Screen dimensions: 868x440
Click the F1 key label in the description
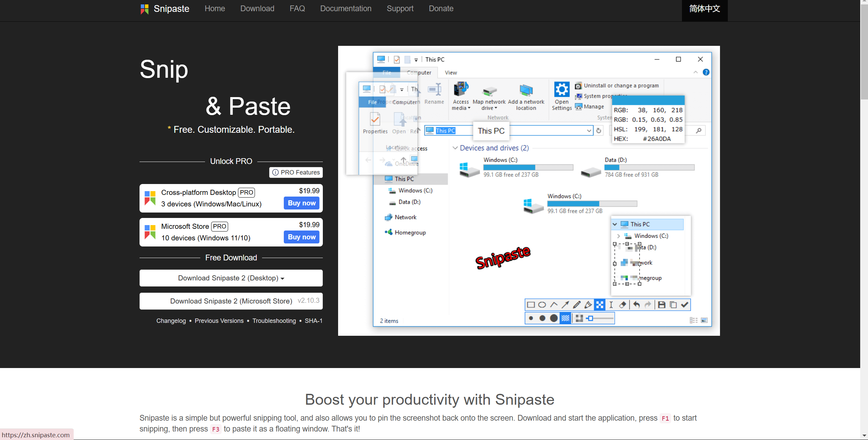tap(665, 419)
